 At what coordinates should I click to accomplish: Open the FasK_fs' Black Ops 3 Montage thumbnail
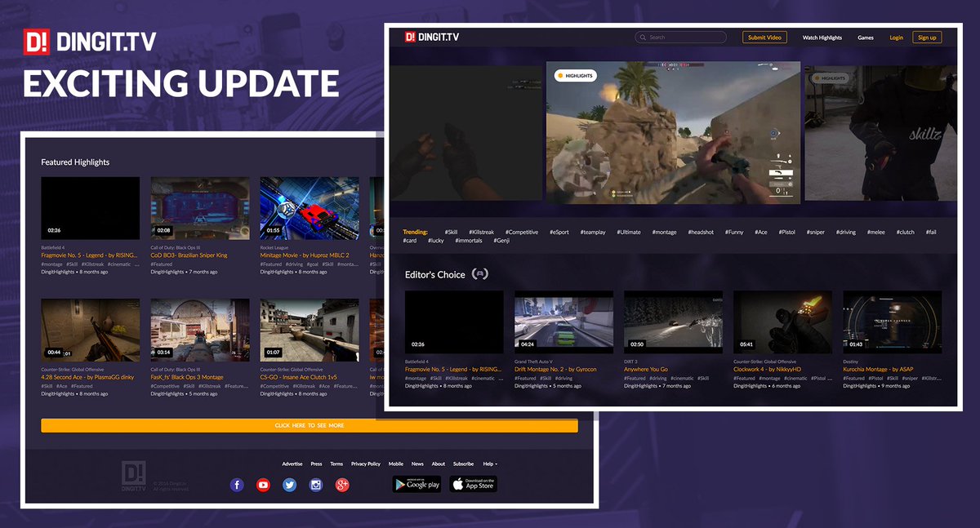[200, 331]
